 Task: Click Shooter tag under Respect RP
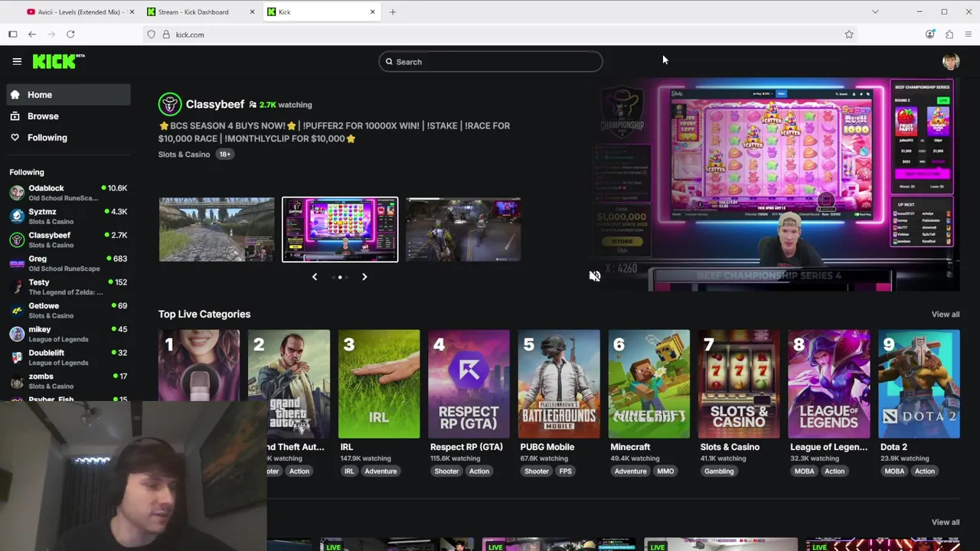click(x=446, y=471)
